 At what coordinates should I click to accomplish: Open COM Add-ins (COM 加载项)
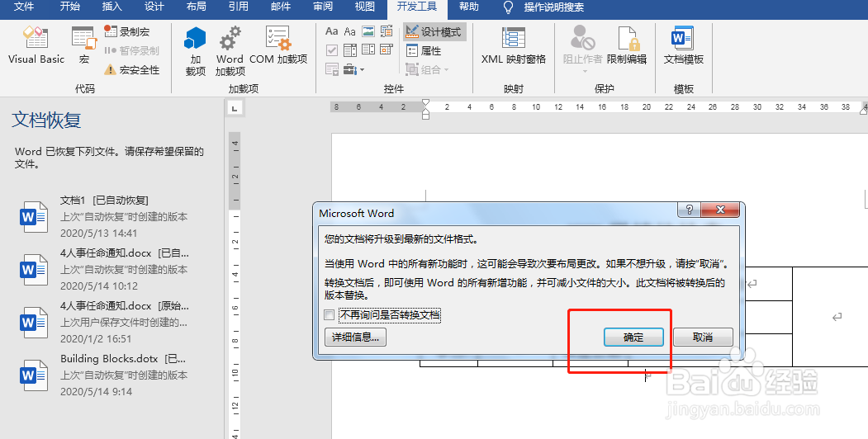coord(277,45)
